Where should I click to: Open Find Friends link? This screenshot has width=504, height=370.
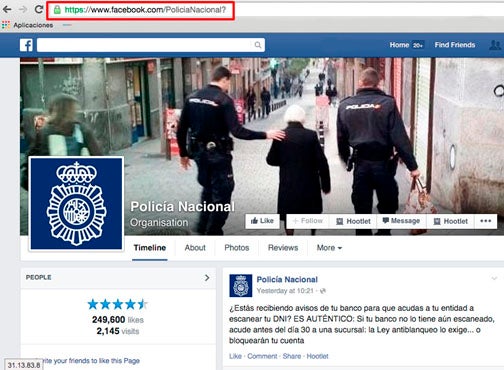click(x=455, y=45)
